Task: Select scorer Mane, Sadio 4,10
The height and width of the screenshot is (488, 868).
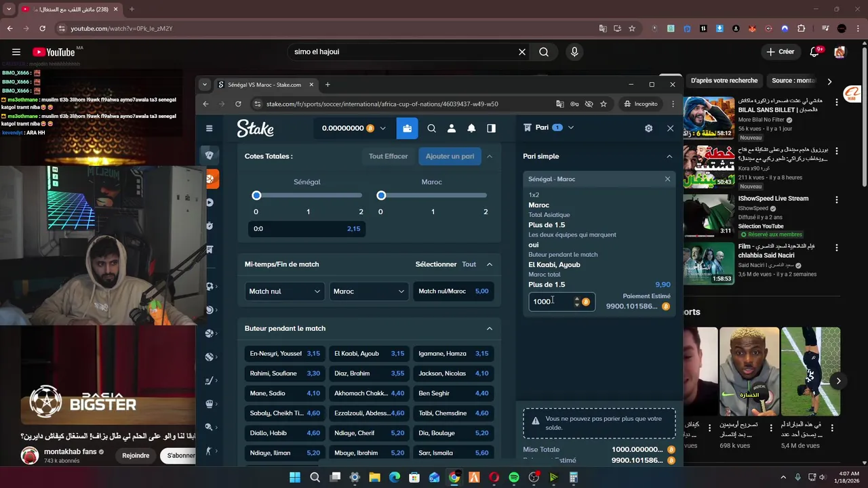Action: (x=285, y=393)
